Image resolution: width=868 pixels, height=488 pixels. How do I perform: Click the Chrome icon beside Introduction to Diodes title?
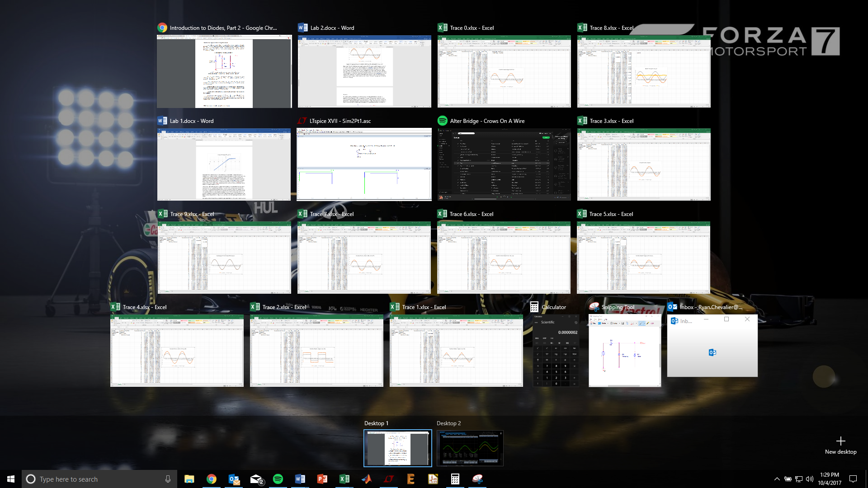pyautogui.click(x=162, y=28)
